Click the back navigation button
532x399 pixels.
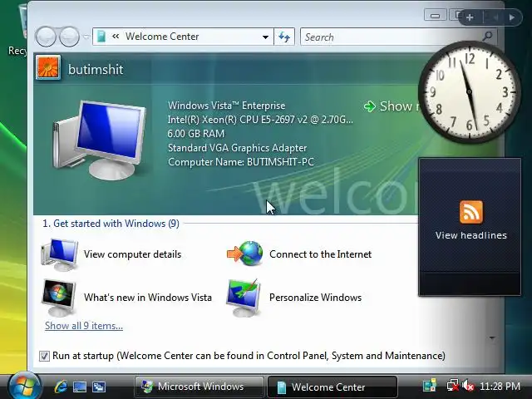pos(46,37)
